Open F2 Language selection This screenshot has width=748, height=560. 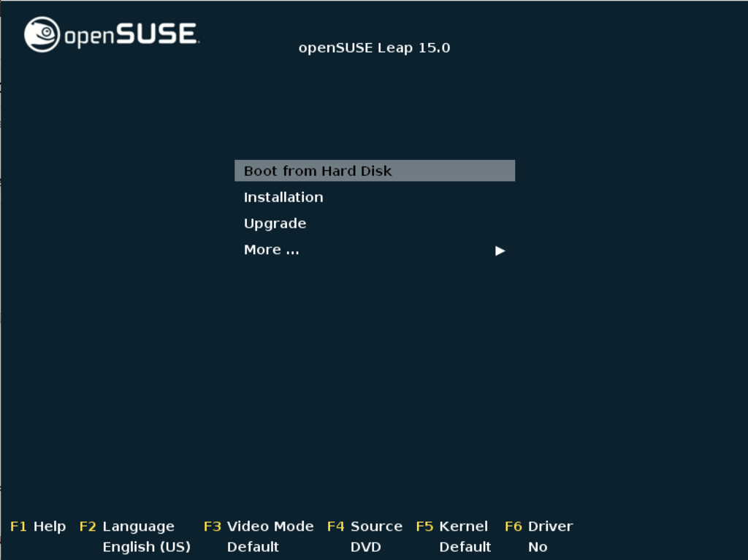tap(127, 526)
